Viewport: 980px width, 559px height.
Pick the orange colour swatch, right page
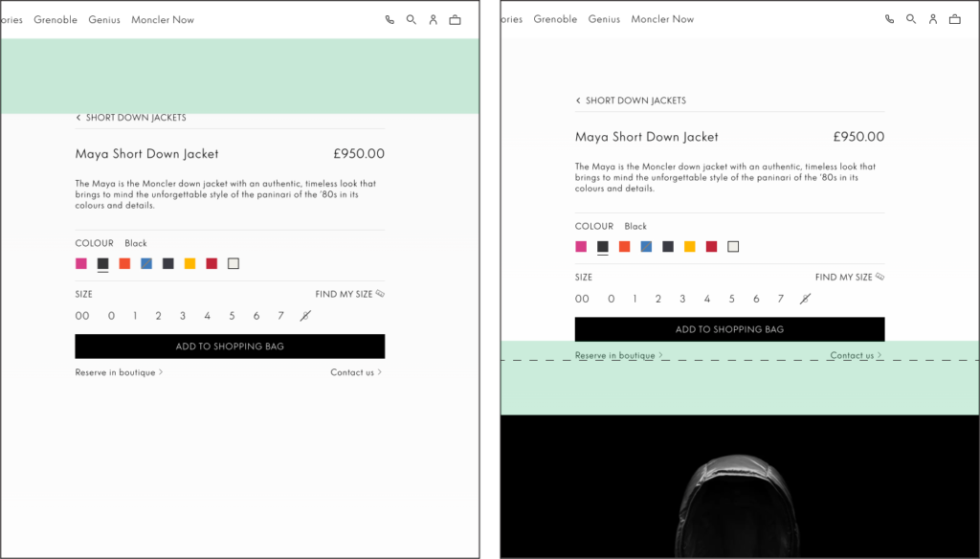pyautogui.click(x=624, y=246)
